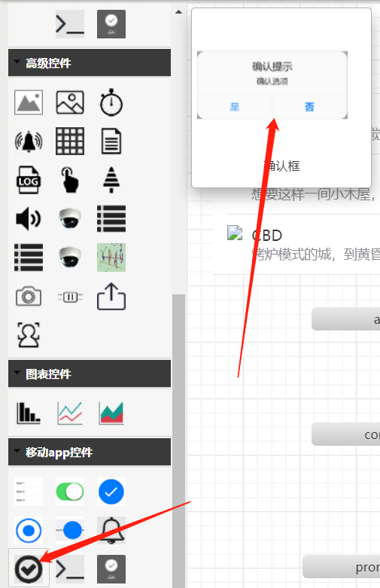
Task: Click the widget panel scrollbar up arrow
Action: pos(179,12)
